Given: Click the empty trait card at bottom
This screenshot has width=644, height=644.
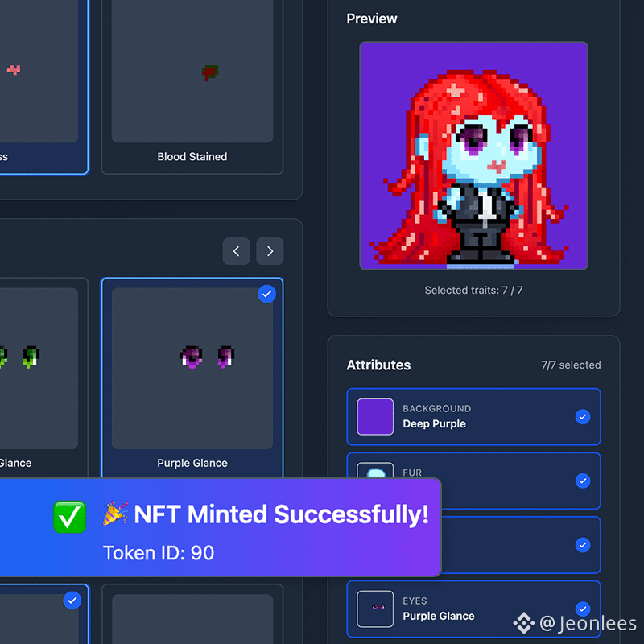Looking at the screenshot, I should pos(192,614).
